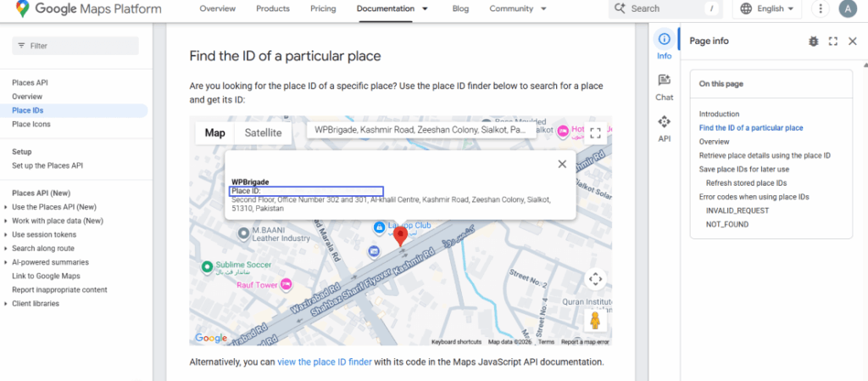868x381 pixels.
Task: Open Report inappropriate content page
Action: tap(60, 289)
